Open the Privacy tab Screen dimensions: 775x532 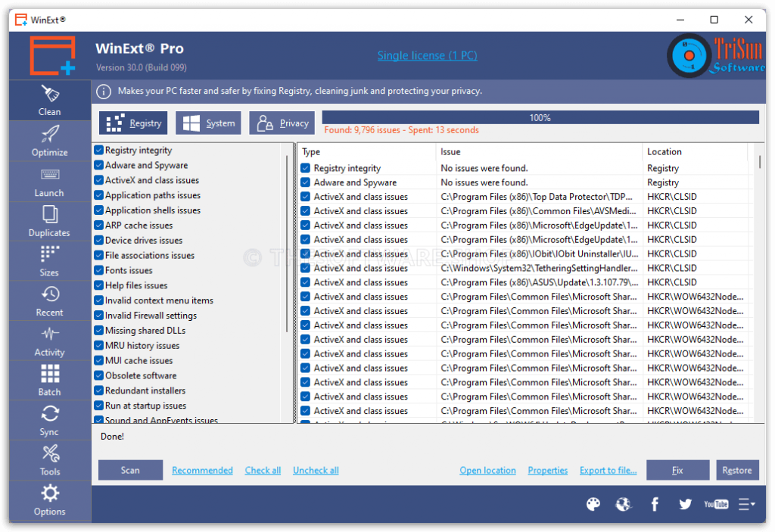coord(282,123)
